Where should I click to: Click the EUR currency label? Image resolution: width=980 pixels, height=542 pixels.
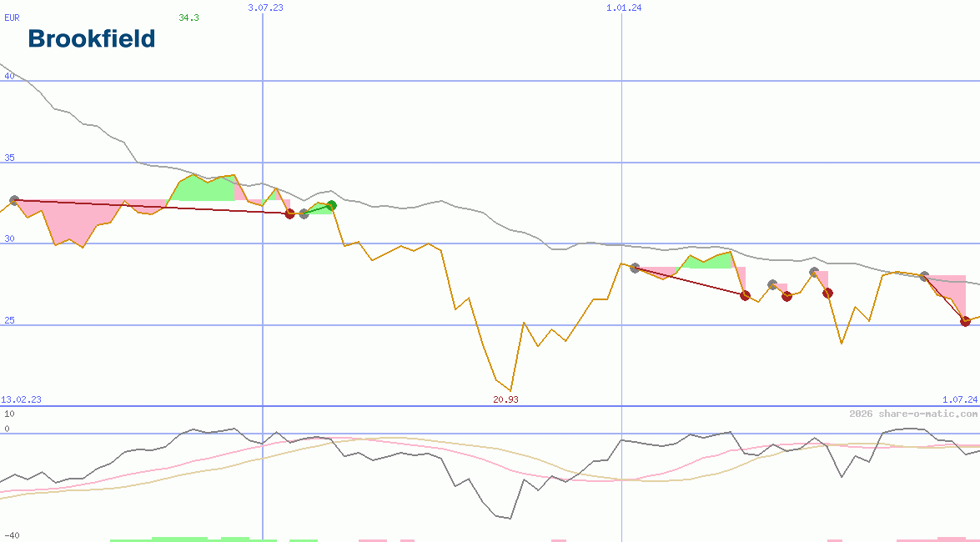click(x=12, y=18)
